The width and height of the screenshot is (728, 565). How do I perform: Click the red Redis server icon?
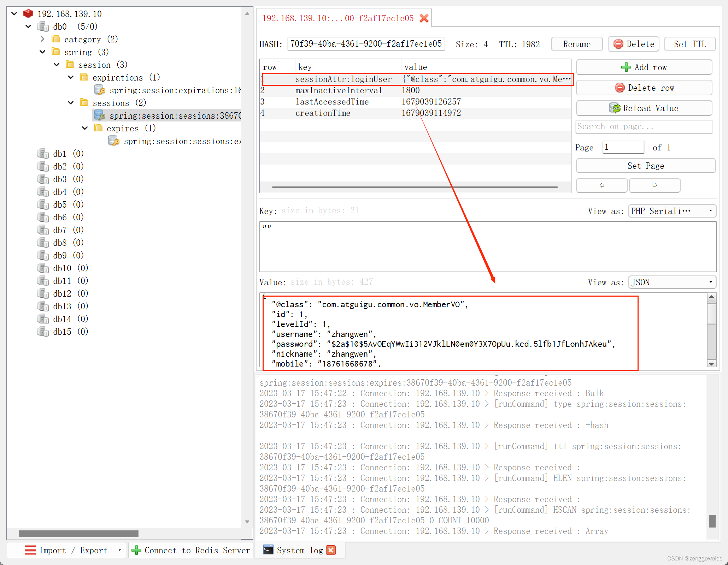click(28, 14)
